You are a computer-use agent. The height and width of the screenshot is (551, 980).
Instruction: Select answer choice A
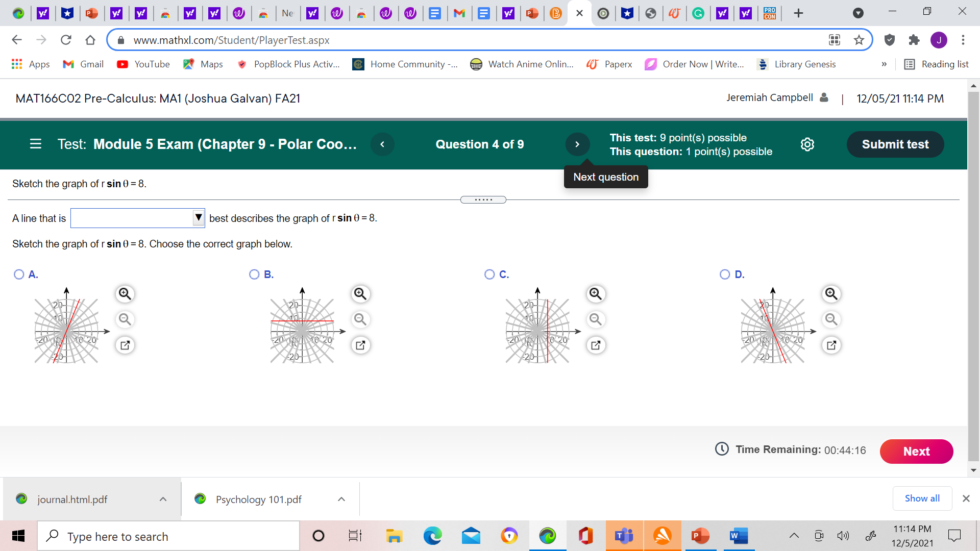[19, 274]
